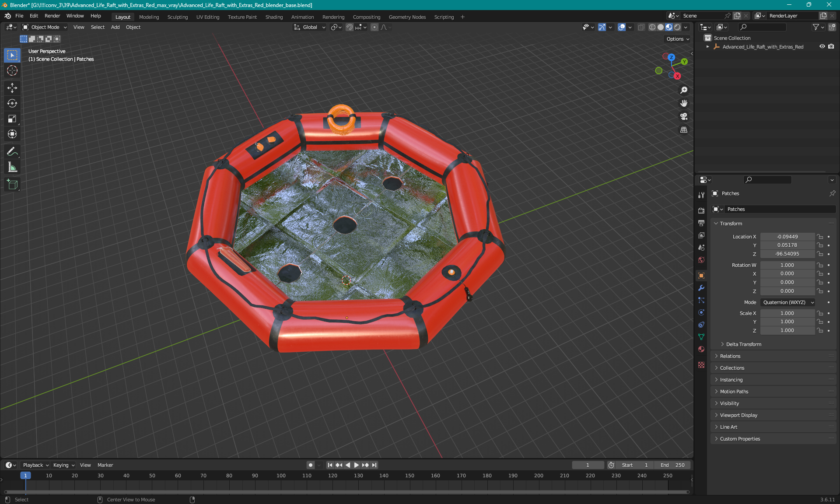Open the Render properties tab
This screenshot has width=840, height=504.
point(701,210)
